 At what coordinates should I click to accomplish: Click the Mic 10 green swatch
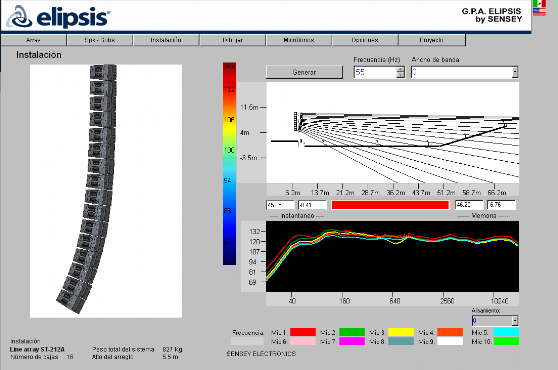[x=506, y=341]
